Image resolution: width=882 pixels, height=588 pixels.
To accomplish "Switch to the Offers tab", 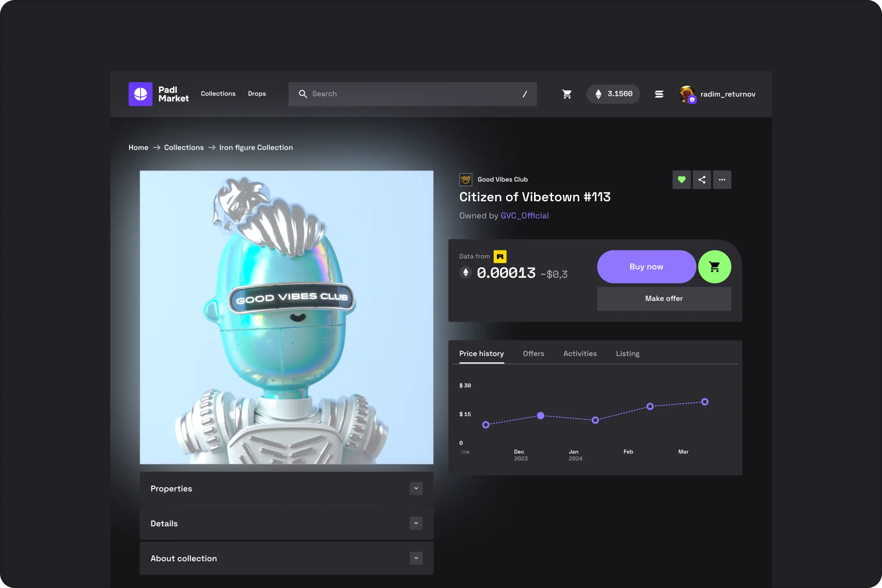I will (x=533, y=354).
